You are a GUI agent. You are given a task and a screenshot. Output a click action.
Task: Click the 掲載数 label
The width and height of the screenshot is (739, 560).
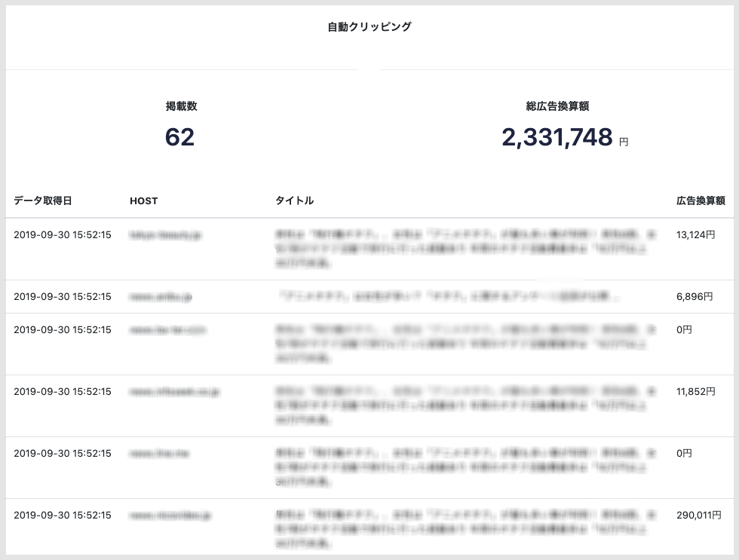click(x=180, y=106)
